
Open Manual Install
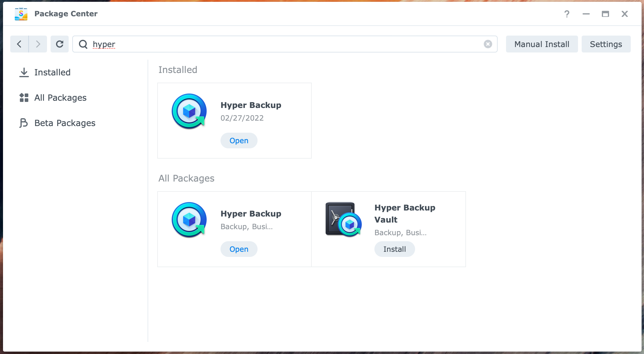pos(542,44)
